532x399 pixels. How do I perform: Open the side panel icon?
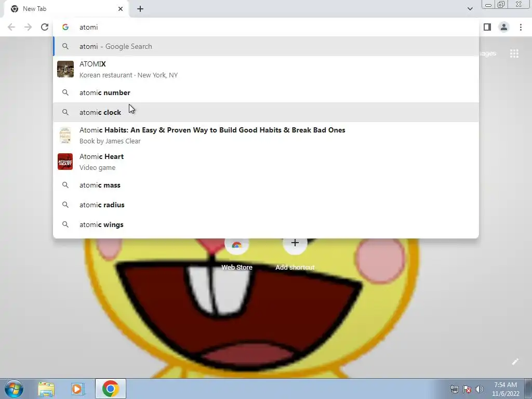(487, 27)
